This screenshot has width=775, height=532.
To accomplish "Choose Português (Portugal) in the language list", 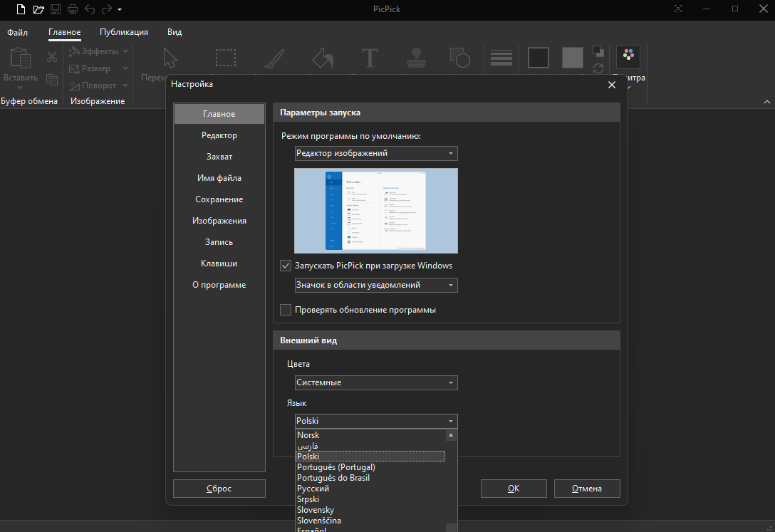I will point(370,467).
